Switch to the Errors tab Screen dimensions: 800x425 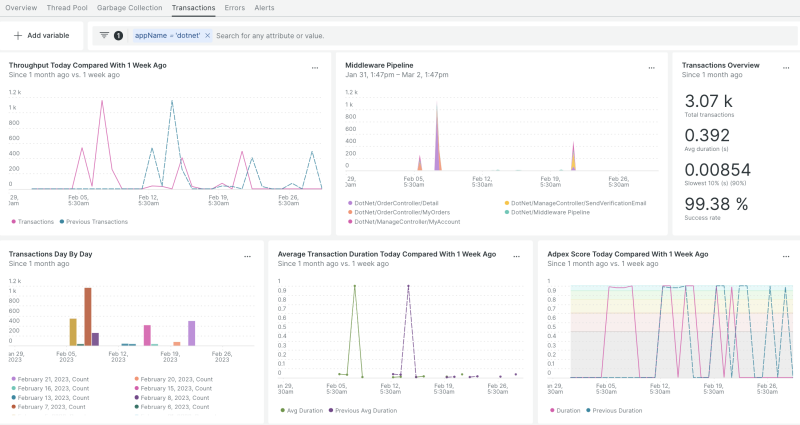[x=233, y=7]
